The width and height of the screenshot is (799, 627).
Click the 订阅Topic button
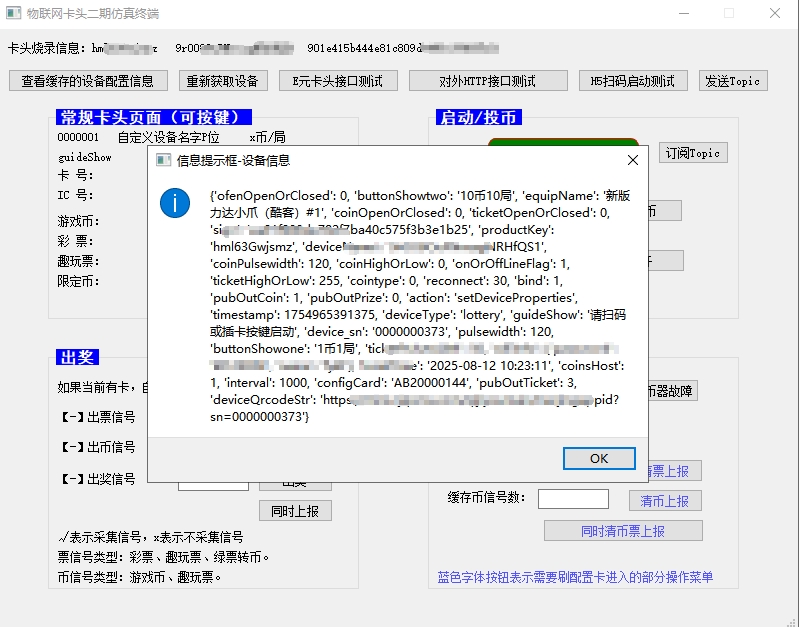point(693,153)
